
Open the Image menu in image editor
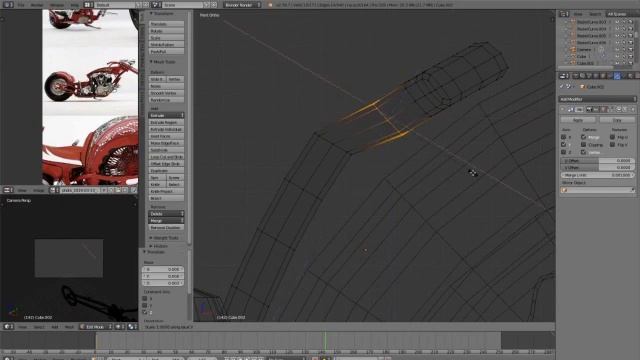tap(38, 190)
